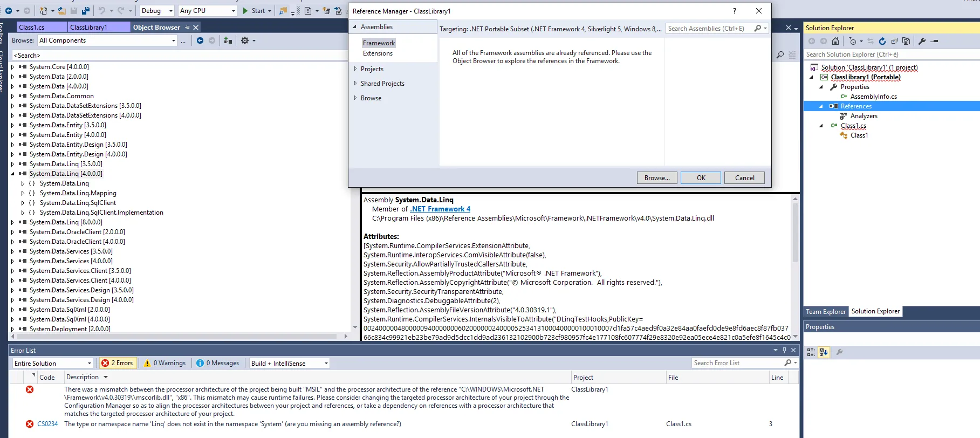Expand Shared Projects in Reference Manager
Screen dimensions: 980x438
point(355,83)
